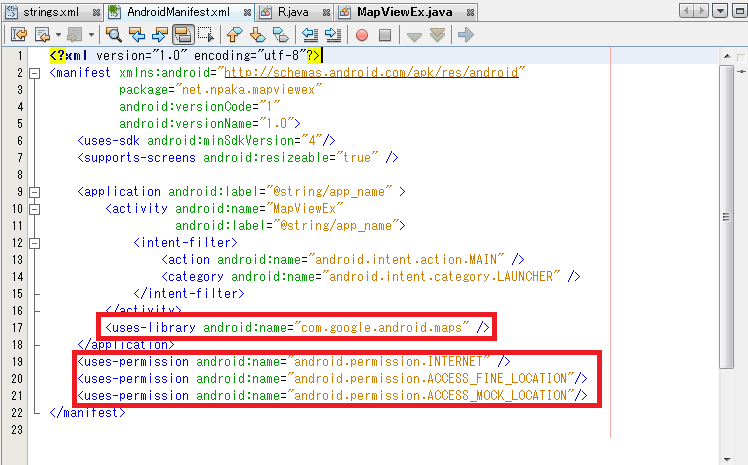This screenshot has width=748, height=465.
Task: Click the uses-sdk minSdkVersion line
Action: (x=206, y=140)
